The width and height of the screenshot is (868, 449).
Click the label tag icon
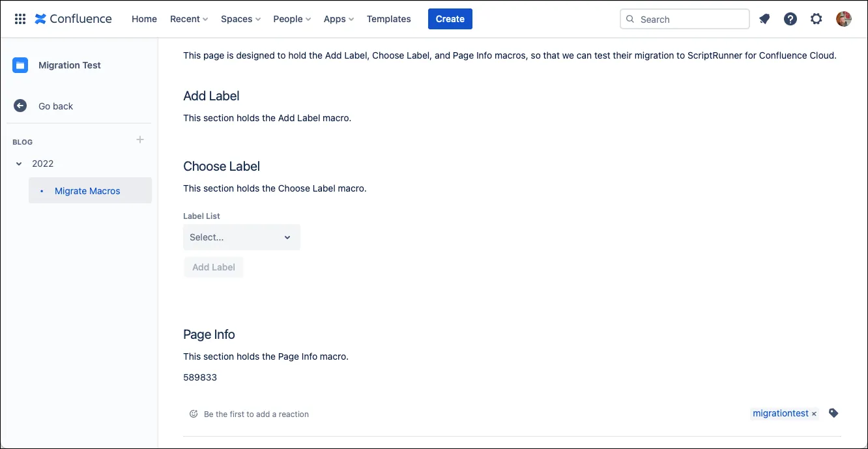(x=833, y=413)
